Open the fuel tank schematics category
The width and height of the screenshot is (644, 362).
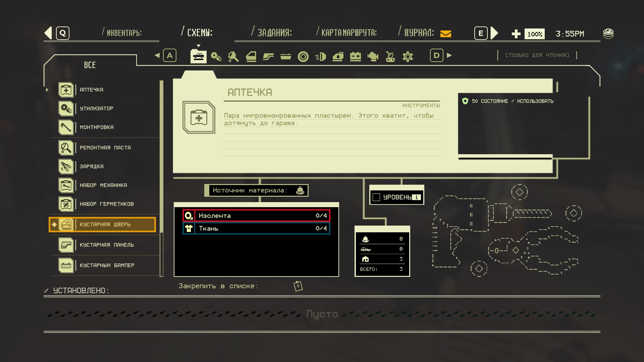click(x=338, y=56)
